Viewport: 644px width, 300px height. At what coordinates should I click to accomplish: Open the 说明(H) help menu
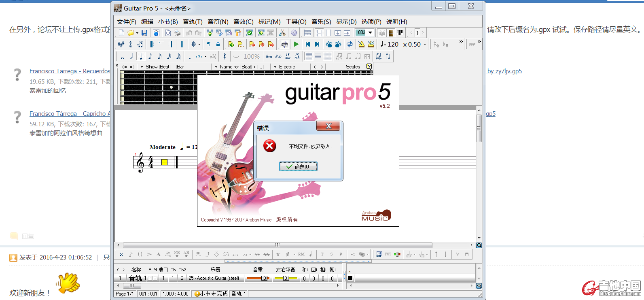tap(397, 22)
